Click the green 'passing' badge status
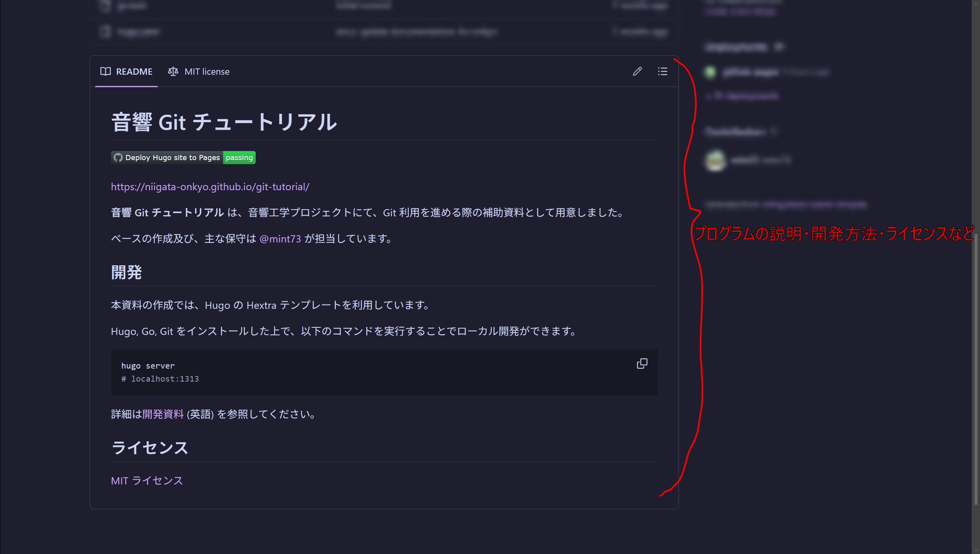 (239, 157)
